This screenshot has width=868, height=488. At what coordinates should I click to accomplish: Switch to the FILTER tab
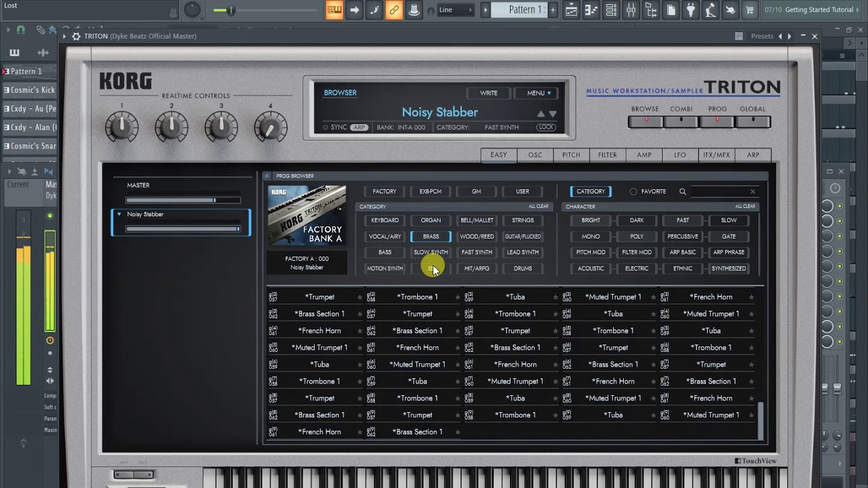tap(608, 155)
